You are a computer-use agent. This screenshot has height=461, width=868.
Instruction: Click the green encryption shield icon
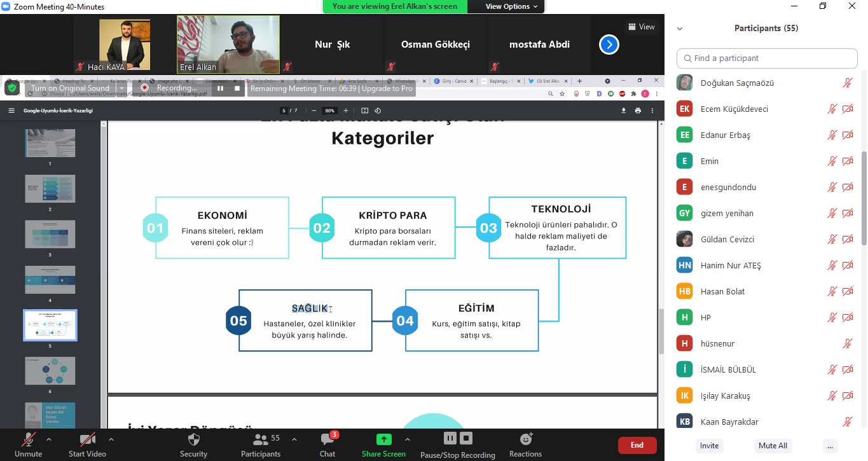coord(12,88)
